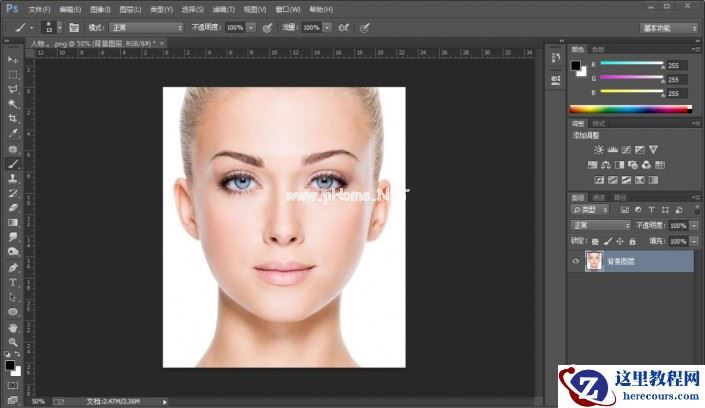This screenshot has width=705, height=408.
Task: Select the Type (T) tool
Action: 13,282
